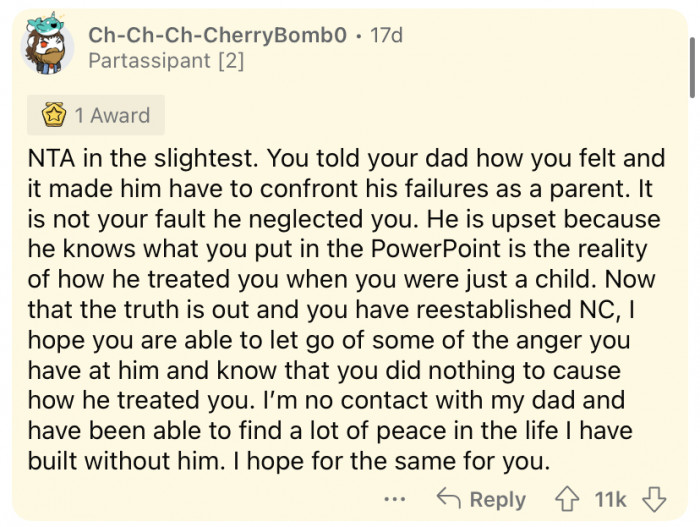This screenshot has width=700, height=527.
Task: Click the gold award star icon
Action: (53, 115)
